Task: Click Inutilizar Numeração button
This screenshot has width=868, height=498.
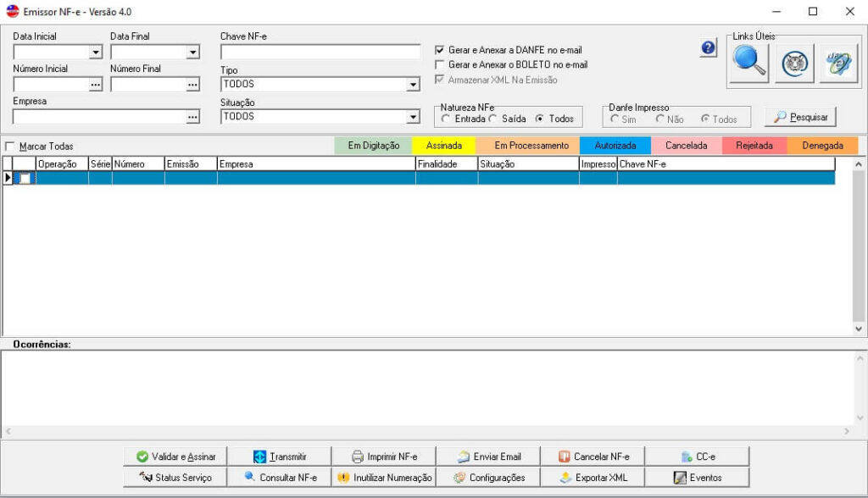Action: 384,478
